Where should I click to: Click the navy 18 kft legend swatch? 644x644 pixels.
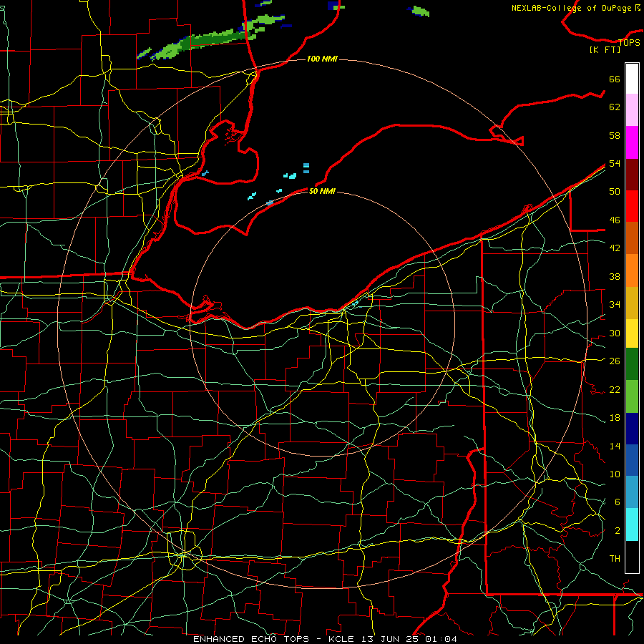[632, 429]
